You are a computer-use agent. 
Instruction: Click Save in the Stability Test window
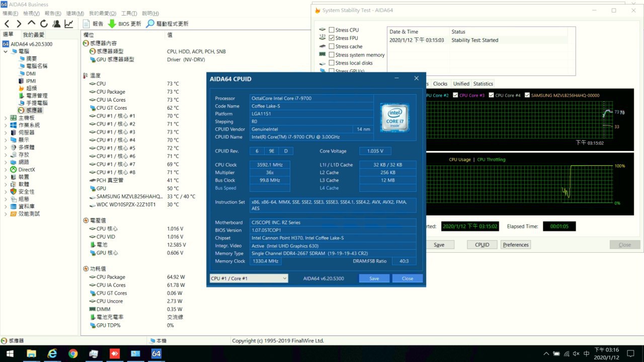click(x=439, y=245)
